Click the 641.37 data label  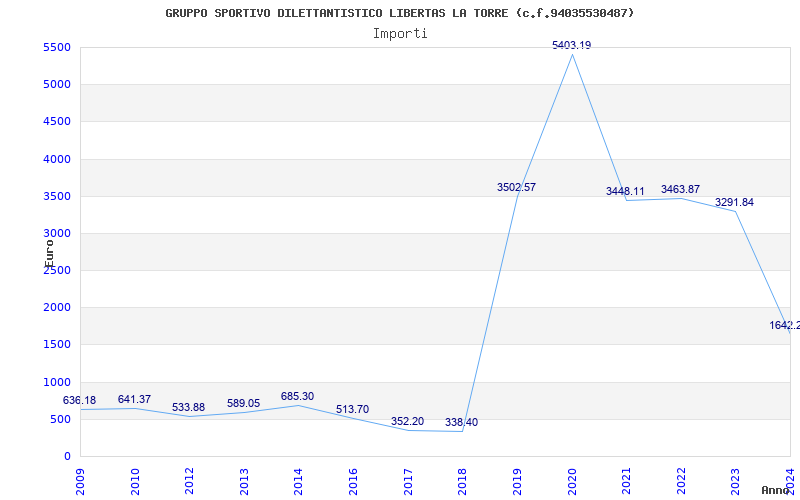[x=134, y=399]
